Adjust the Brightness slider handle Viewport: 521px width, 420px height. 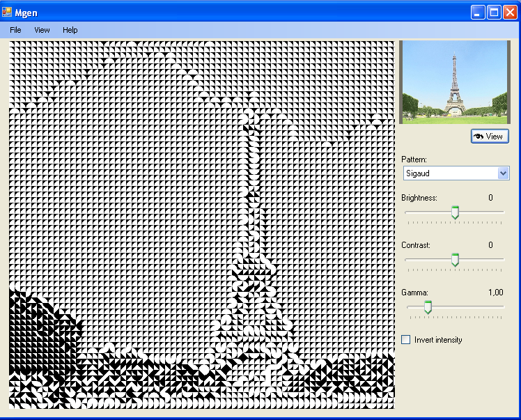[x=456, y=212]
